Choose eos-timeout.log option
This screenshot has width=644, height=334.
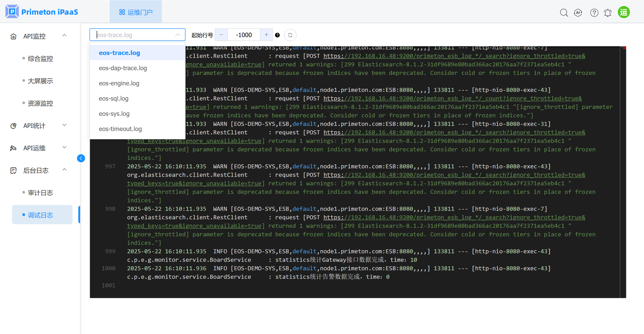[120, 129]
